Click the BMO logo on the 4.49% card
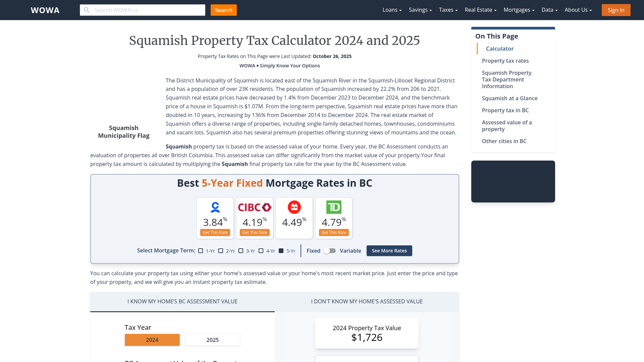 294,207
